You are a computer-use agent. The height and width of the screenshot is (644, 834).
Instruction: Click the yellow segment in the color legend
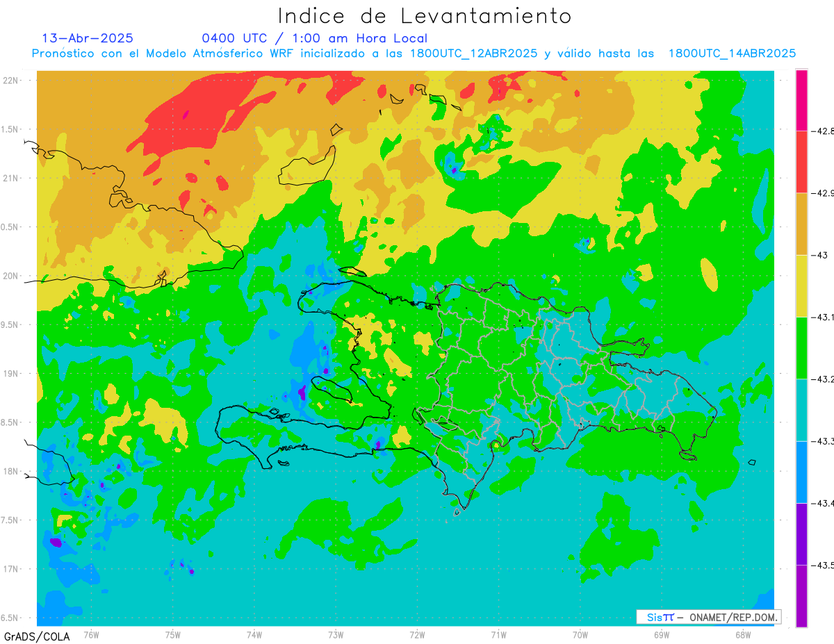click(801, 286)
